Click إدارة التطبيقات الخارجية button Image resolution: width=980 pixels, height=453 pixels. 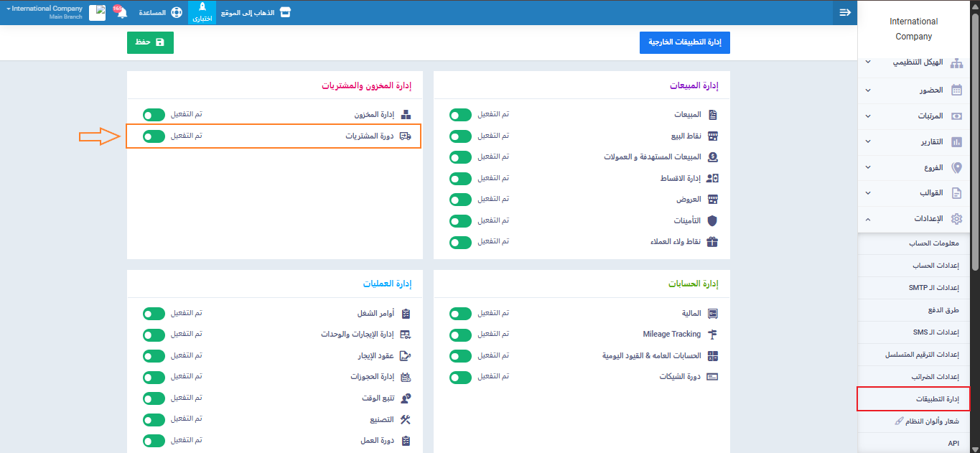tap(684, 42)
